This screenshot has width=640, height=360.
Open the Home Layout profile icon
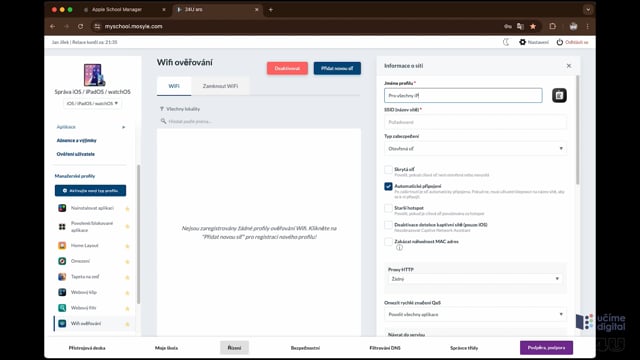click(x=62, y=246)
